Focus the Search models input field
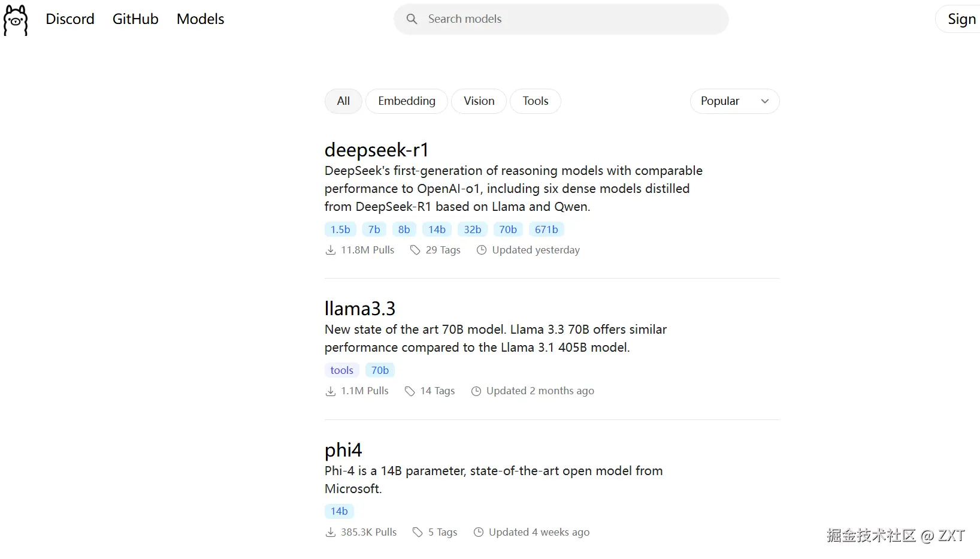This screenshot has width=980, height=559. (569, 19)
